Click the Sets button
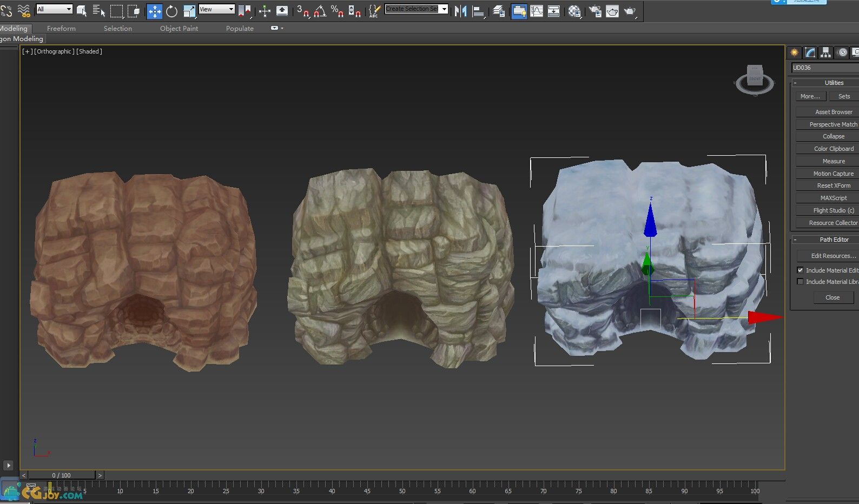The height and width of the screenshot is (504, 859). coord(844,96)
